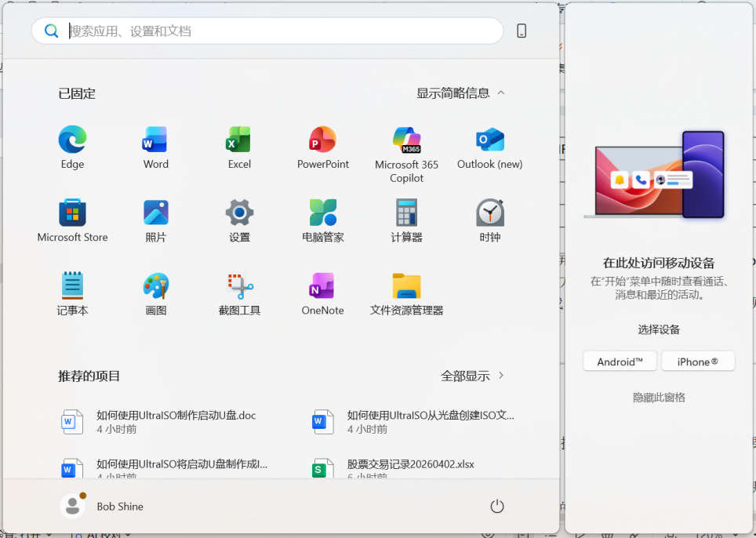
Task: Launch the 画图 Paint app
Action: [x=156, y=293]
